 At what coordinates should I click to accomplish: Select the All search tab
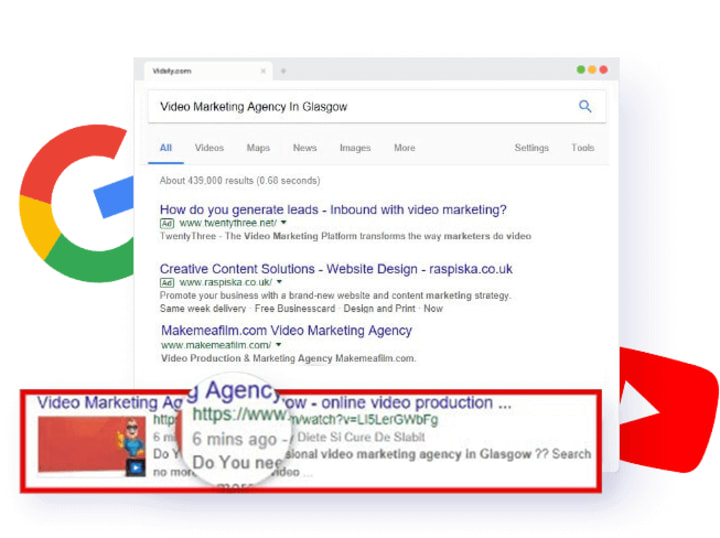point(166,148)
